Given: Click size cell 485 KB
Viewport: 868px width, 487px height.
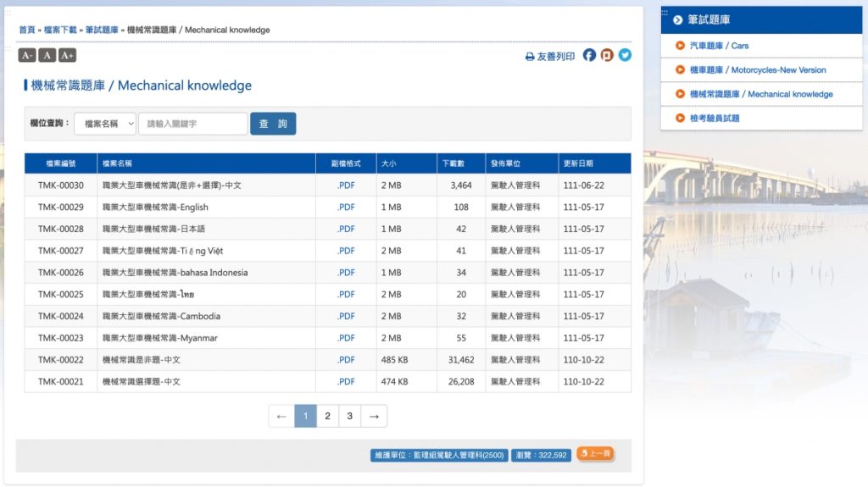Looking at the screenshot, I should 394,360.
